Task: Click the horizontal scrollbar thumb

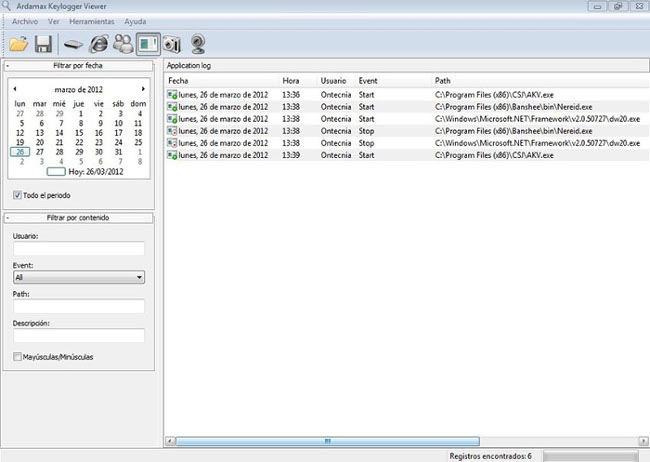Action: point(327,441)
